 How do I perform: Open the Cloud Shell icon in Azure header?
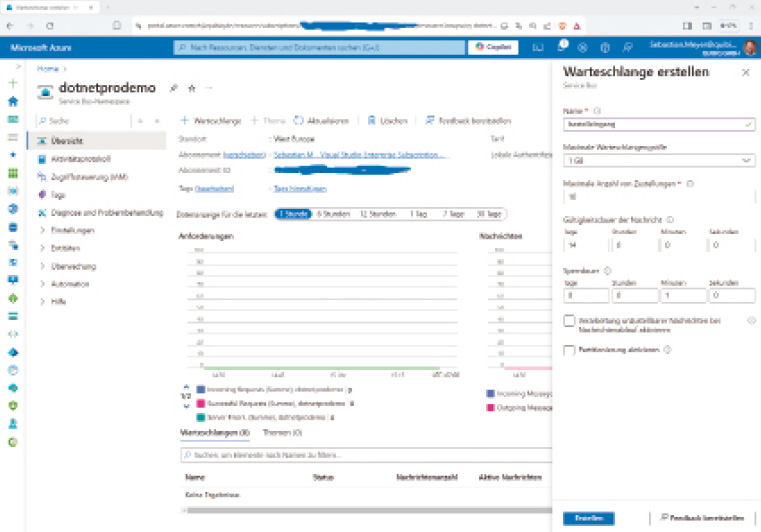pyautogui.click(x=538, y=48)
